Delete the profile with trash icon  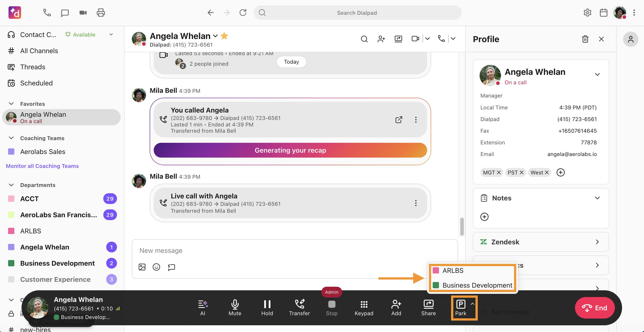(585, 39)
